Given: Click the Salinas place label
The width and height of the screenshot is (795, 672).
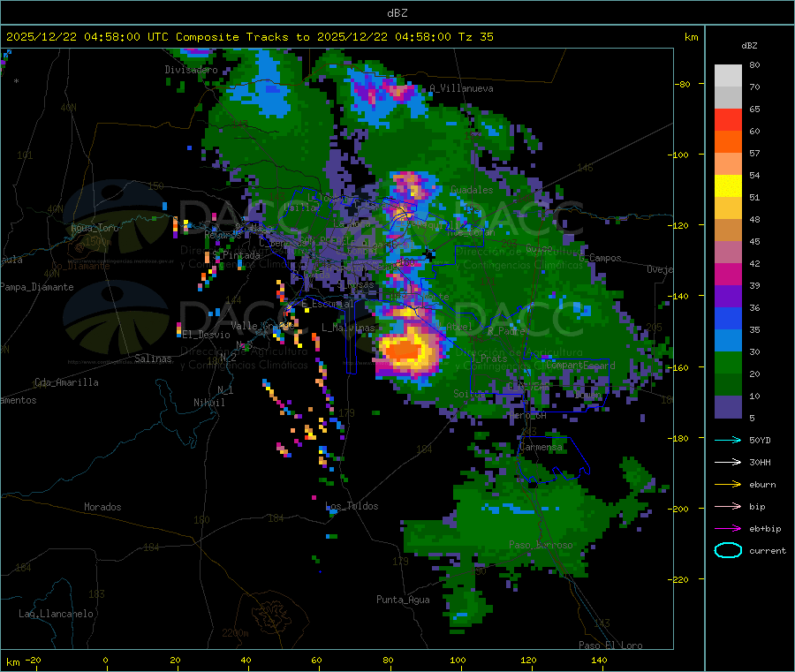Looking at the screenshot, I should [153, 359].
